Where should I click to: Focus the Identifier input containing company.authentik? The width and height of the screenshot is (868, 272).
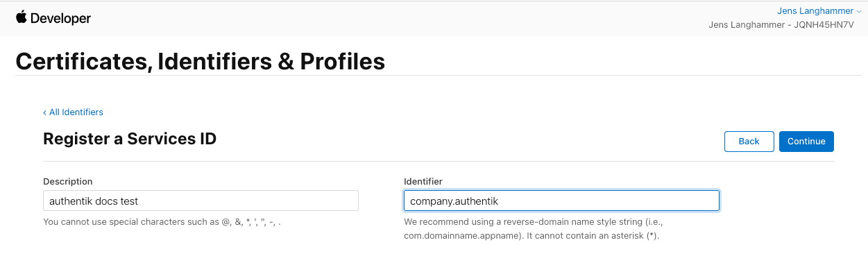tap(561, 201)
